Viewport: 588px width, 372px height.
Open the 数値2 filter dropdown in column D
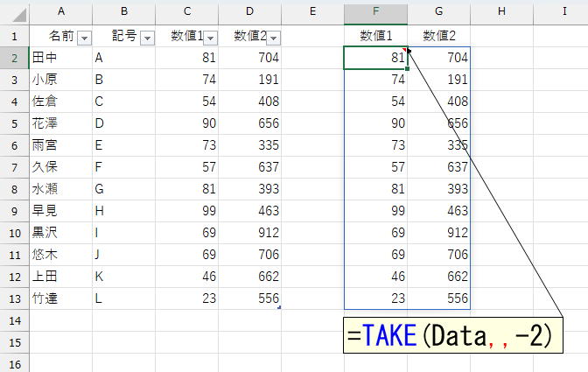pos(273,38)
